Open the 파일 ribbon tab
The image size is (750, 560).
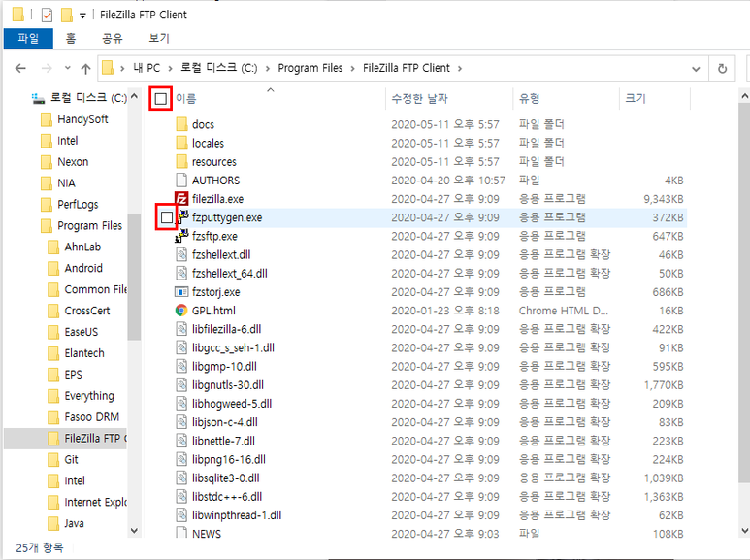point(28,38)
